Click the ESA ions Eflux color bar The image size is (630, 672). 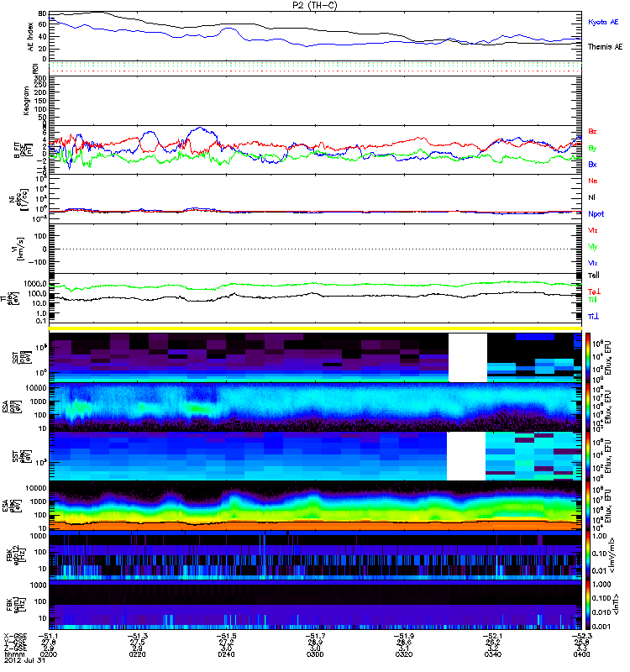(x=587, y=407)
